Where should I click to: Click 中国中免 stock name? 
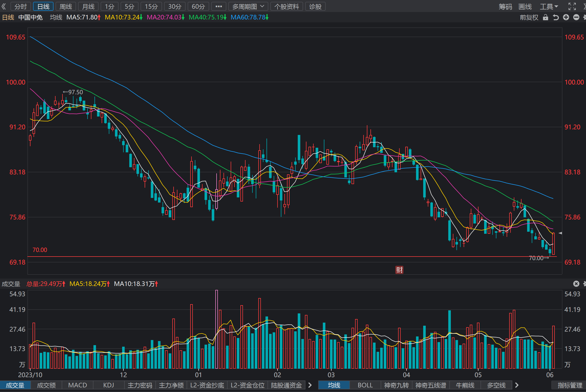point(30,17)
